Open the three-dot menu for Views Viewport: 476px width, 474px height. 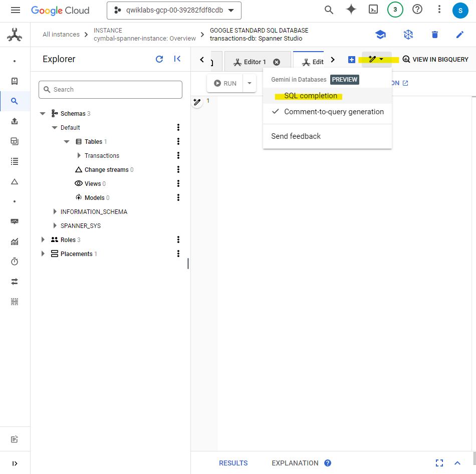point(178,183)
